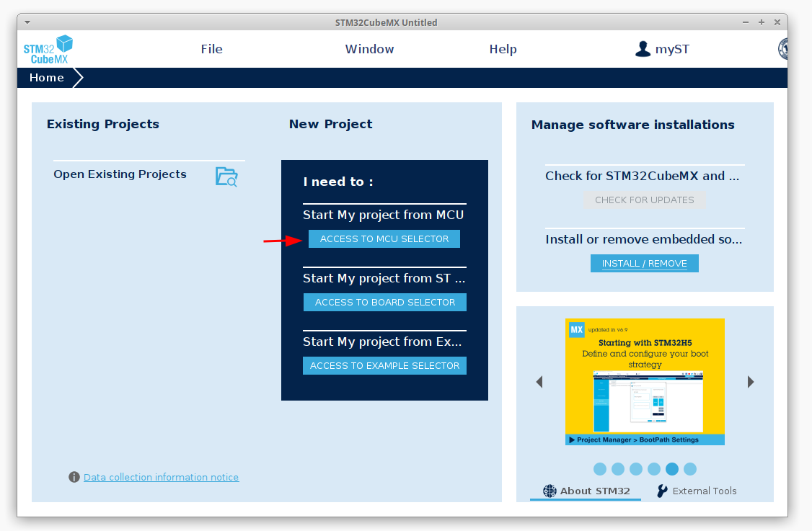This screenshot has width=812, height=531.
Task: Close the STM32CubeMX window
Action: coord(777,22)
